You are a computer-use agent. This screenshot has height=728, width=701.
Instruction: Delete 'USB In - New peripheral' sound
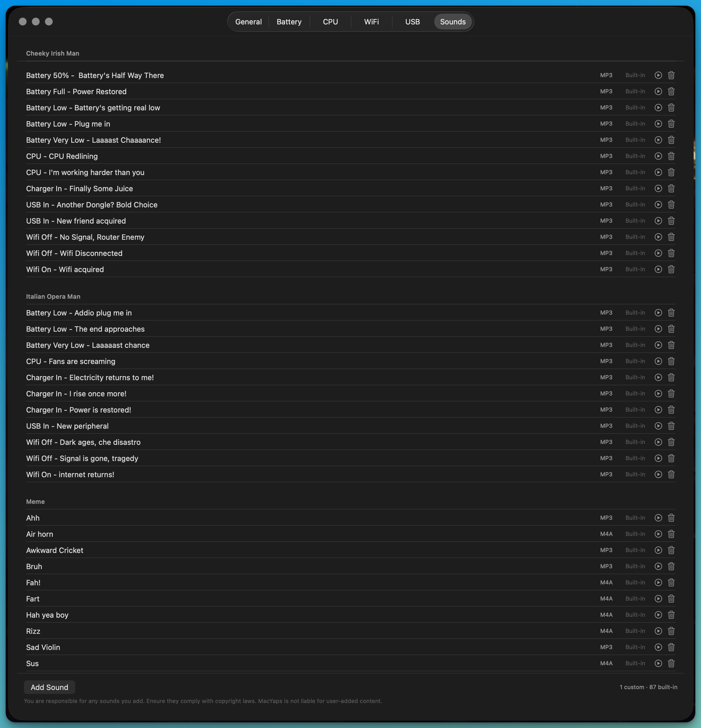(x=671, y=426)
